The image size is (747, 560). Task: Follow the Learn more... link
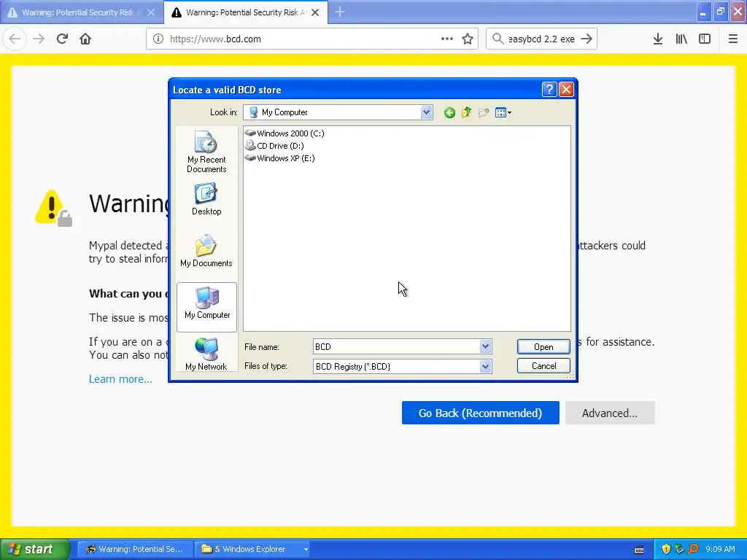(120, 379)
